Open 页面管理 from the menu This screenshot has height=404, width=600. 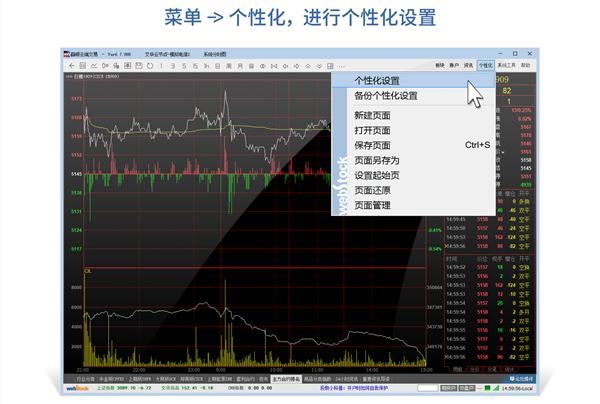point(372,205)
